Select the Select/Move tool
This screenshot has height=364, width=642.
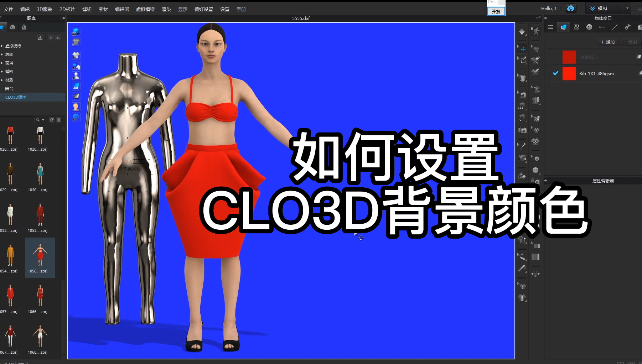pos(522,49)
